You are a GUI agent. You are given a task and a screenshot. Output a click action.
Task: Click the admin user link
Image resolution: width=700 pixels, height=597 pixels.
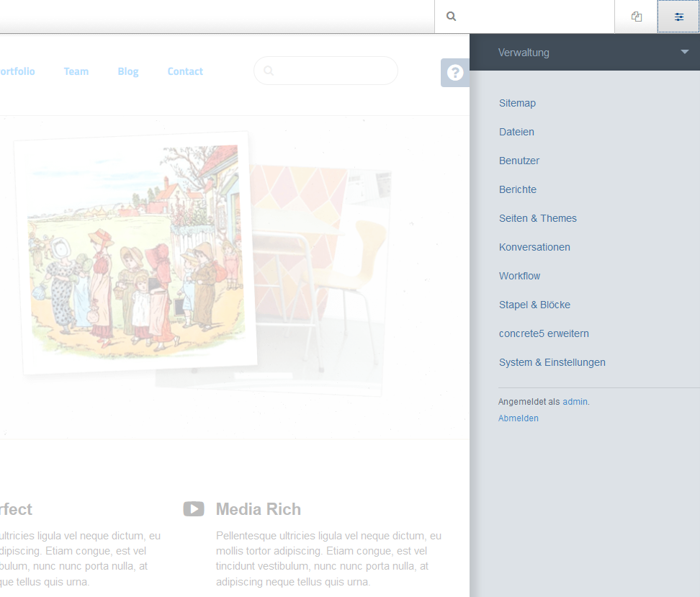(575, 401)
